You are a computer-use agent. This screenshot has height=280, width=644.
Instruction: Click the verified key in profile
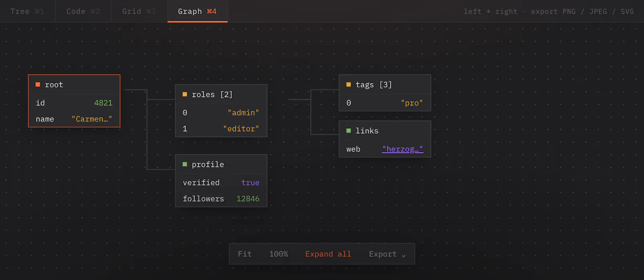coord(201,183)
